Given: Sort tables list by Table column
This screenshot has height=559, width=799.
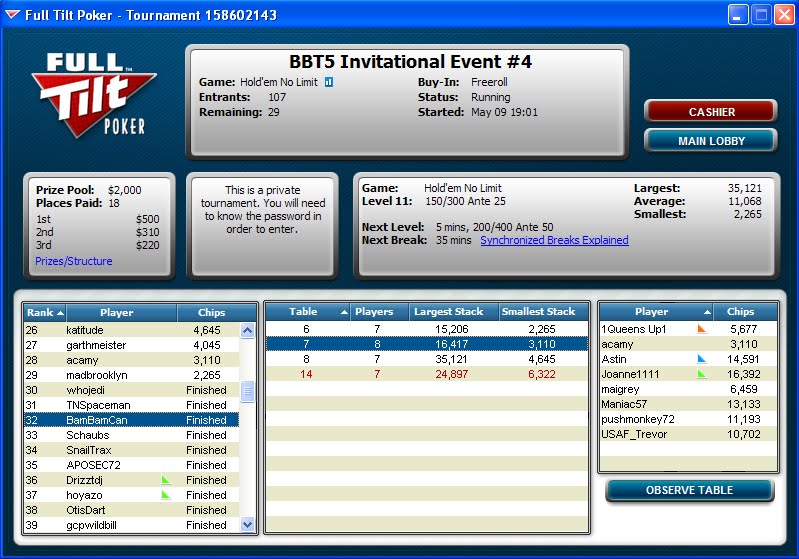Looking at the screenshot, I should 308,311.
